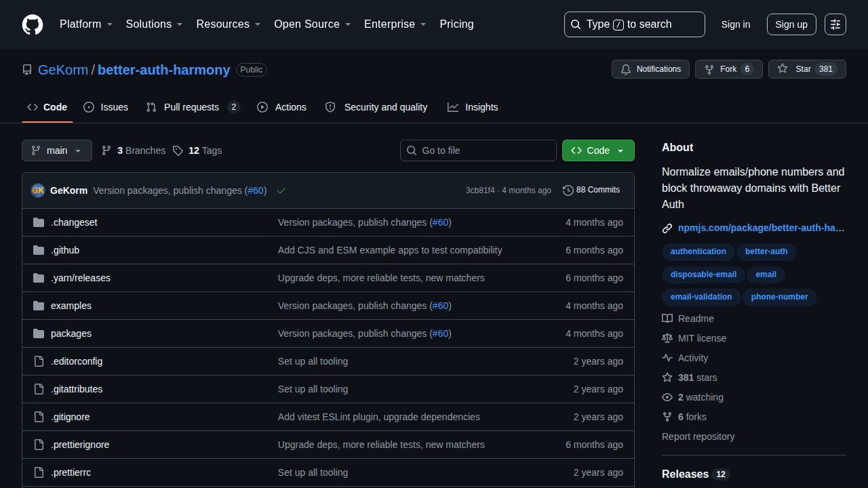The height and width of the screenshot is (488, 868).
Task: Expand the Platform menu
Action: point(86,24)
